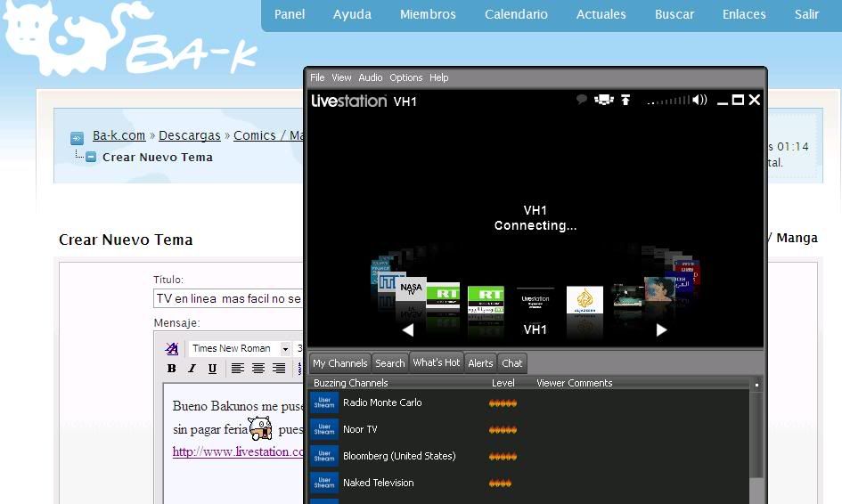The height and width of the screenshot is (504, 842).
Task: Click the channel list vertical scrollbar
Action: 756,435
